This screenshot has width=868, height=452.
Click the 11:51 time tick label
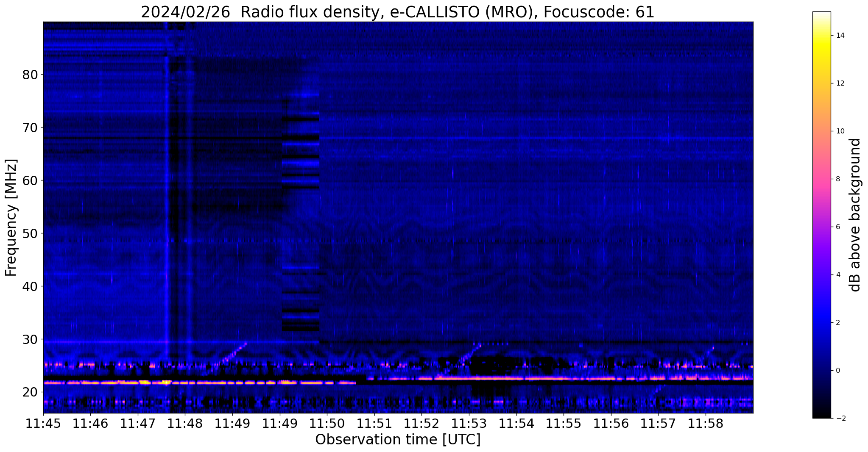(374, 423)
